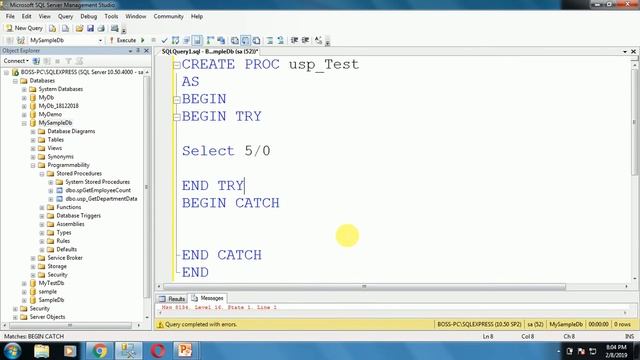This screenshot has height=360, width=640.
Task: Open PowerPoint from the taskbar
Action: (185, 351)
